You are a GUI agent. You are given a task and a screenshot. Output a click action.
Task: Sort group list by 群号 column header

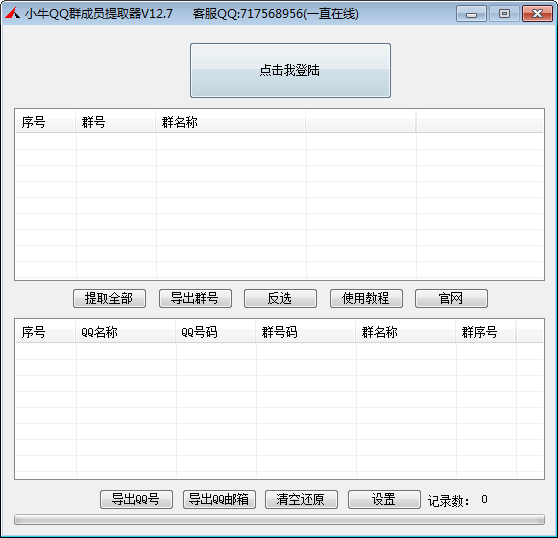116,122
